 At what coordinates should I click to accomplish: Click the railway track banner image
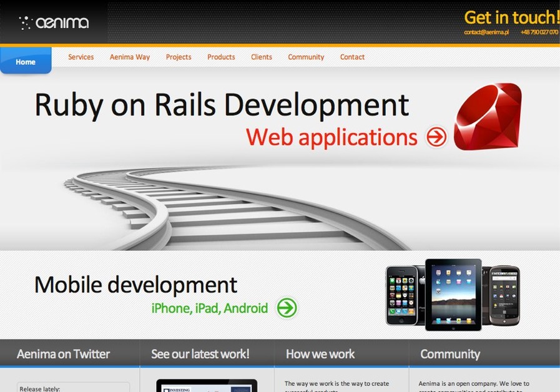[x=236, y=208]
